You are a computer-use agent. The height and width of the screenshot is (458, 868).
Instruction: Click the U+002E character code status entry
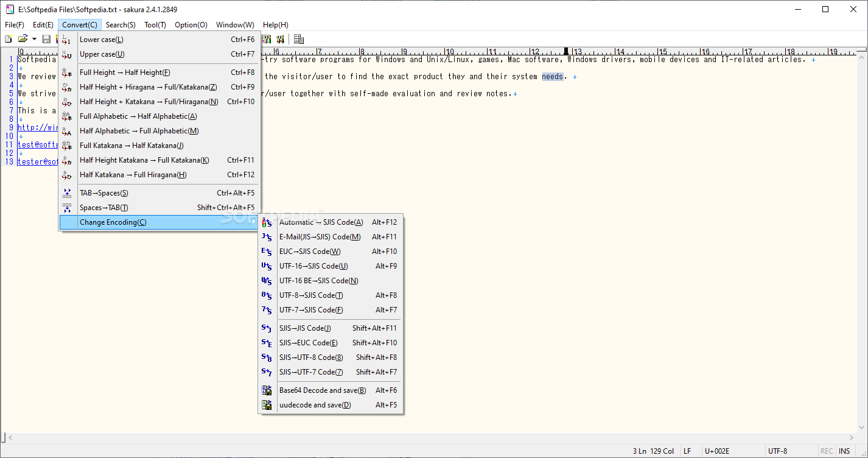pos(716,451)
